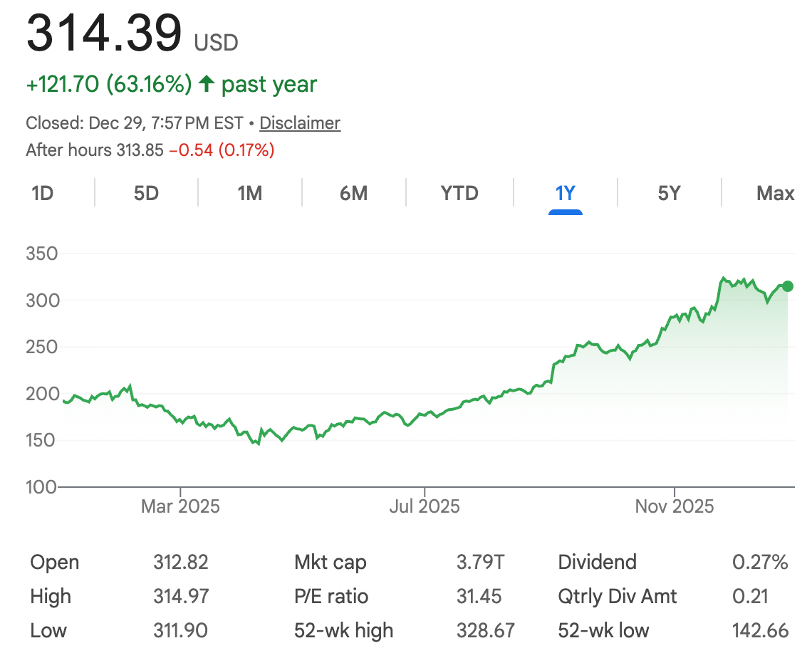The height and width of the screenshot is (658, 812).
Task: Click the Jul 2025 axis label
Action: 425,507
